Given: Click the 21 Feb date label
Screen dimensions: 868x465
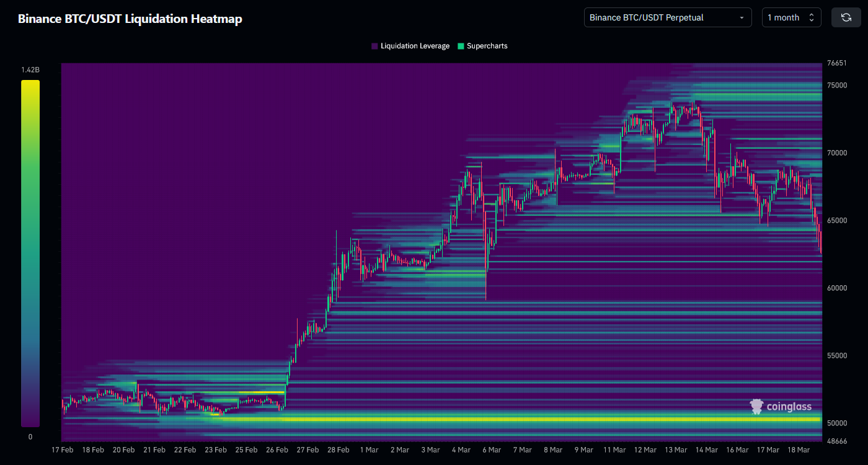Looking at the screenshot, I should pyautogui.click(x=154, y=450).
